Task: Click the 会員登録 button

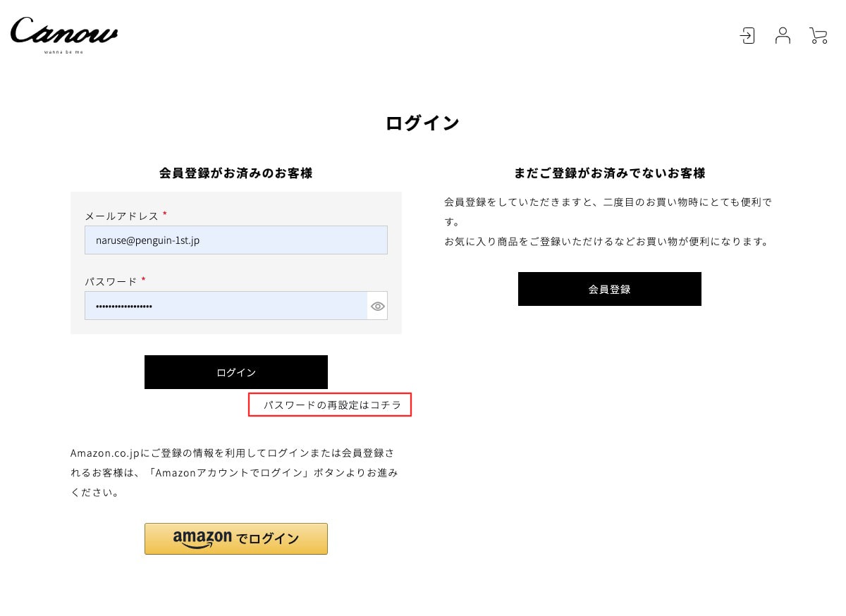Action: tap(610, 289)
